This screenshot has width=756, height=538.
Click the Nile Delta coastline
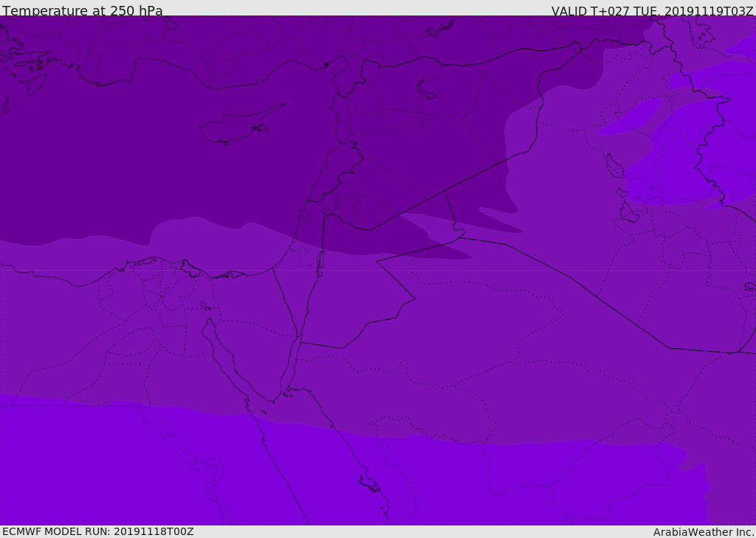(185, 267)
